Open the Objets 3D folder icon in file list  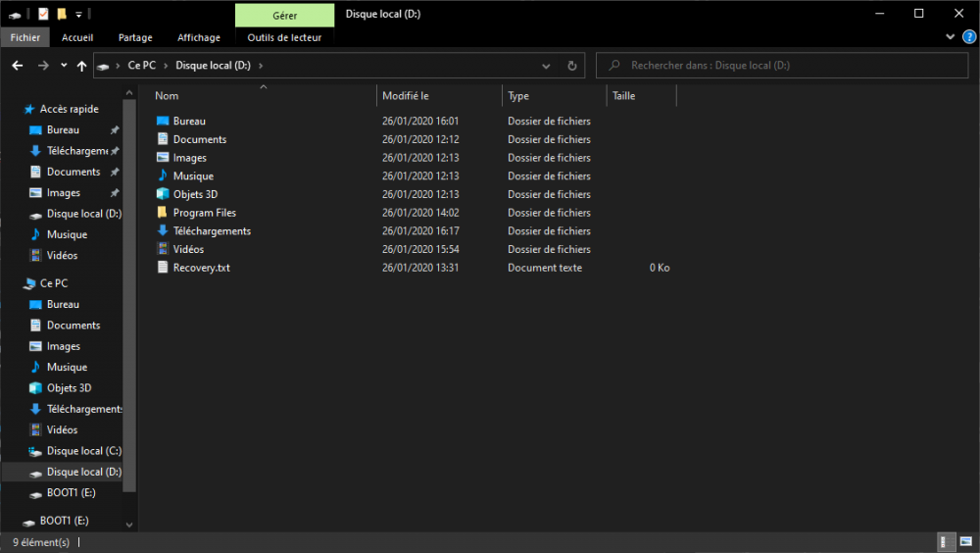point(163,194)
